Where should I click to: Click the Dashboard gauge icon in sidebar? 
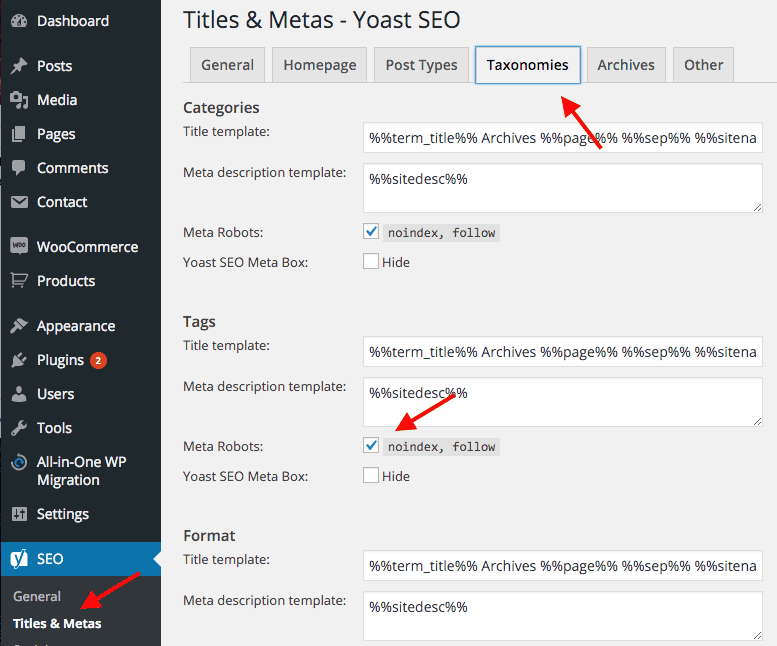pyautogui.click(x=19, y=21)
